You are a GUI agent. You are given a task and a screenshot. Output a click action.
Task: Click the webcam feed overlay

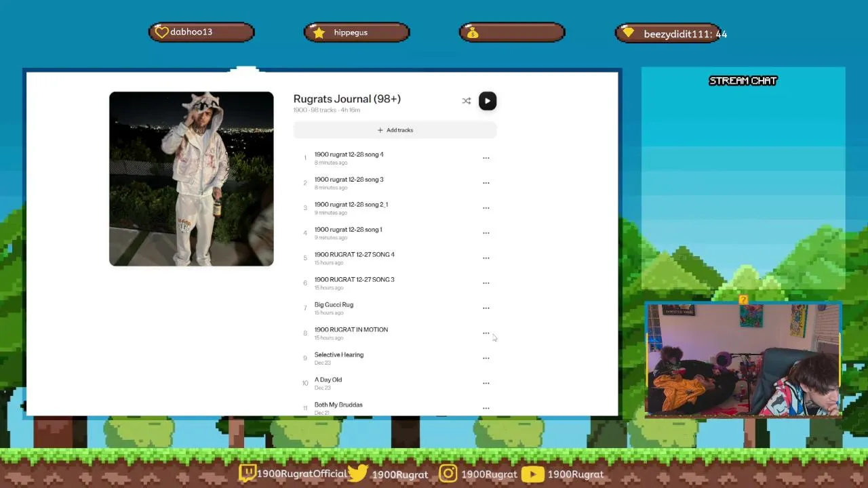pyautogui.click(x=743, y=359)
